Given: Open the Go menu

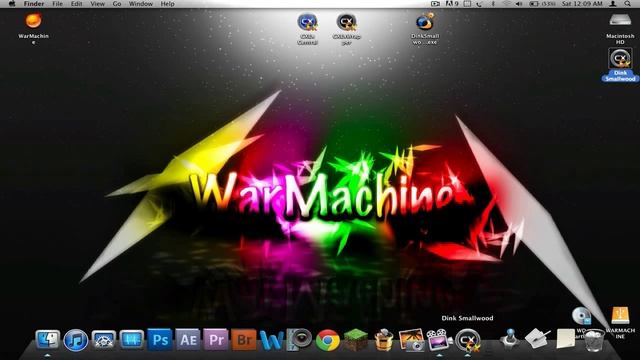Looking at the screenshot, I should pyautogui.click(x=117, y=4).
